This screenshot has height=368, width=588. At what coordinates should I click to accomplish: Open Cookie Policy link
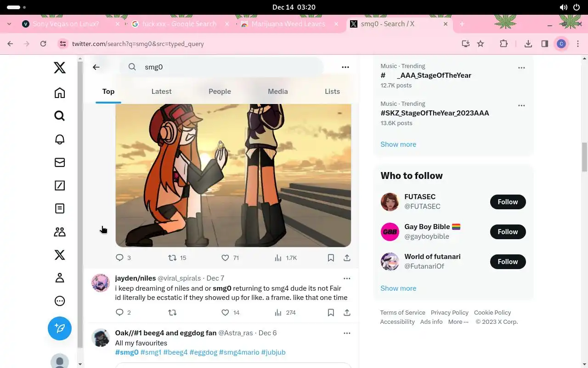tap(492, 313)
